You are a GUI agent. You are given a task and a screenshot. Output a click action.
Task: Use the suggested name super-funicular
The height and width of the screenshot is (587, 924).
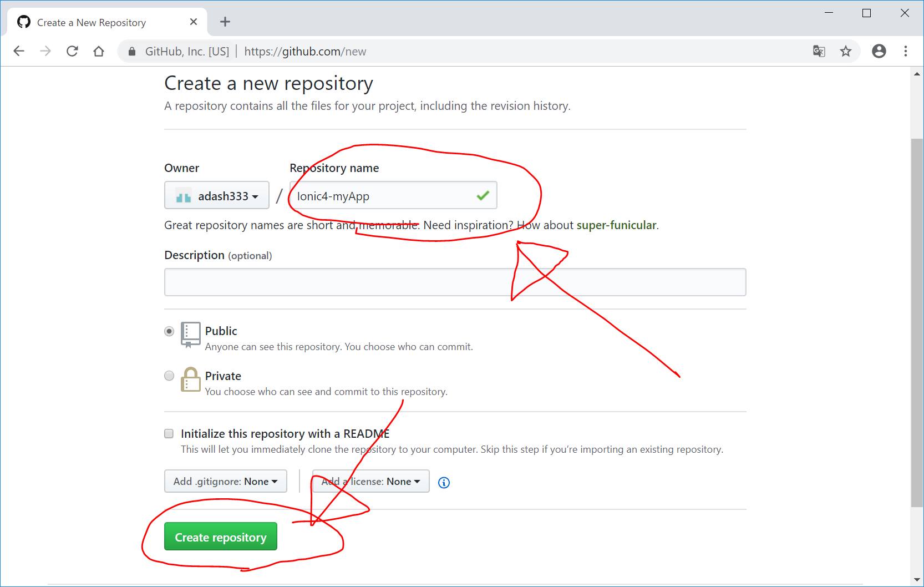(x=616, y=225)
